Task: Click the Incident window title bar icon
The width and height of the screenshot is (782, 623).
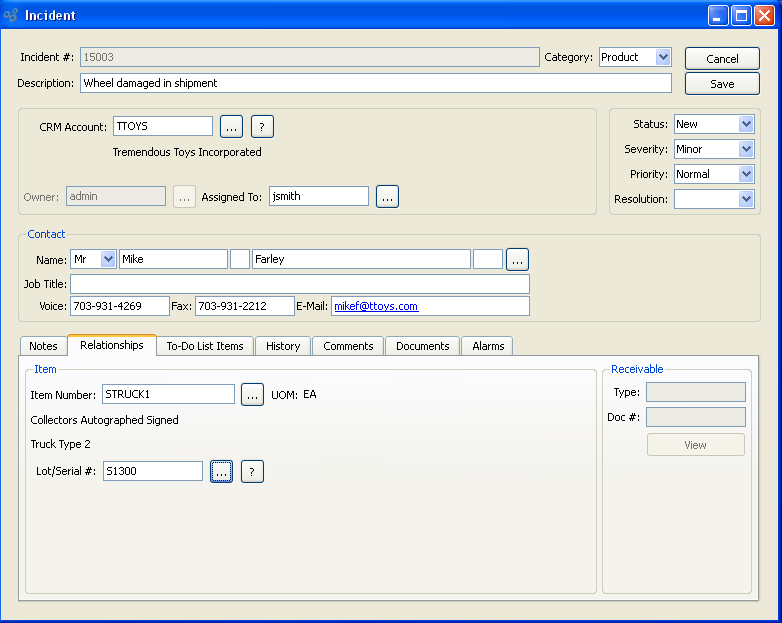Action: point(12,15)
